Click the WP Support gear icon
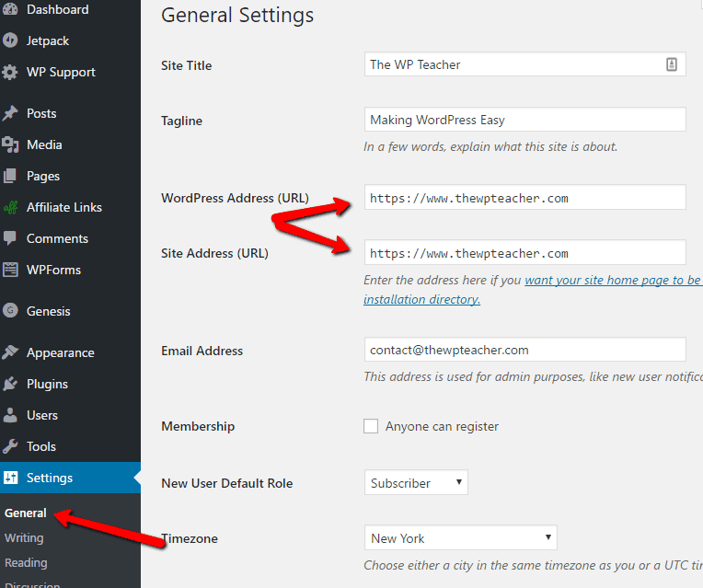The image size is (703, 588). [11, 72]
